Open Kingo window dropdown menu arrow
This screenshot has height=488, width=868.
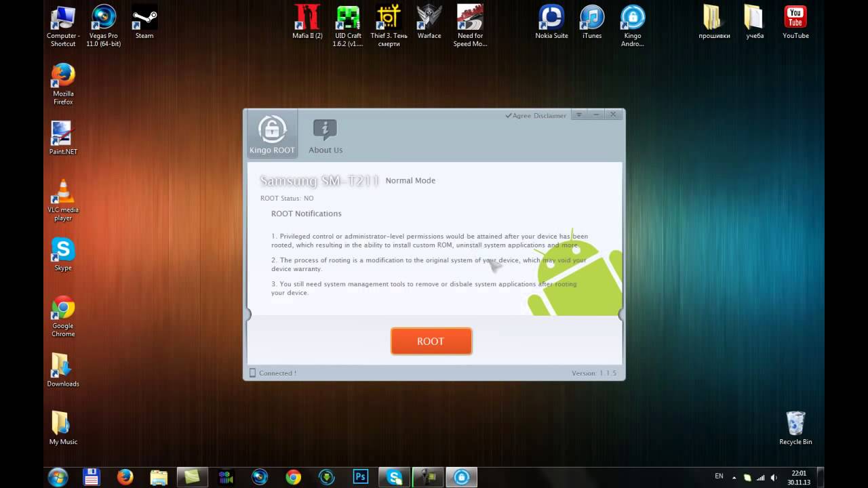pyautogui.click(x=578, y=115)
